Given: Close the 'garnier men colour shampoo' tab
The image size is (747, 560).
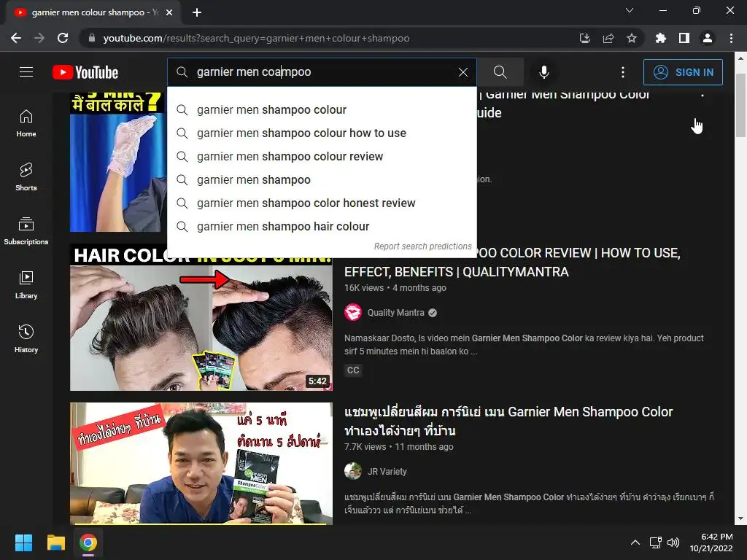Looking at the screenshot, I should pos(169,12).
